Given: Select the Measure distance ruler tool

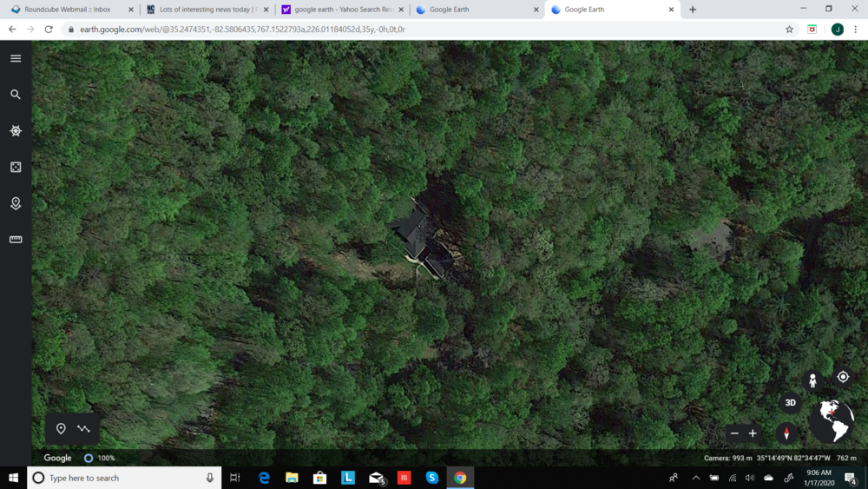Looking at the screenshot, I should click(16, 240).
